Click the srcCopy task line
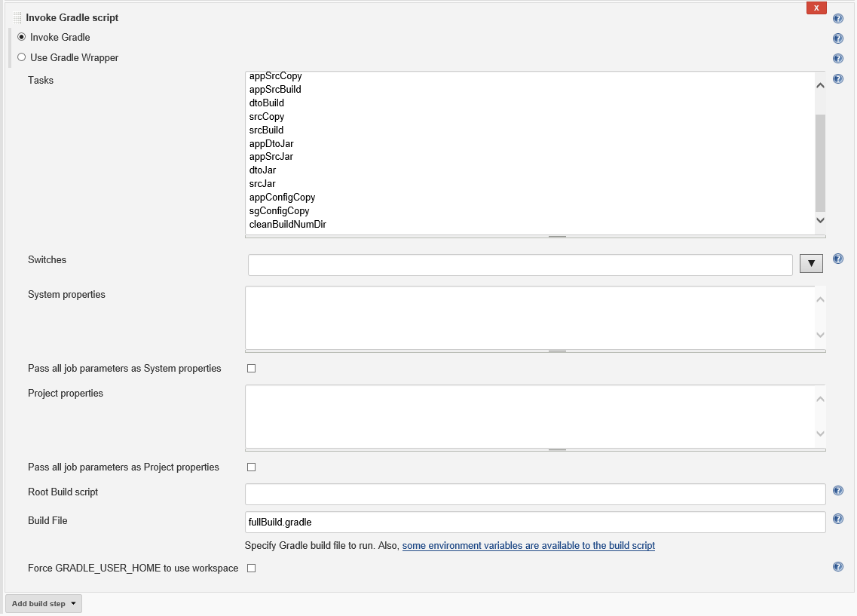The width and height of the screenshot is (857, 616). click(267, 116)
